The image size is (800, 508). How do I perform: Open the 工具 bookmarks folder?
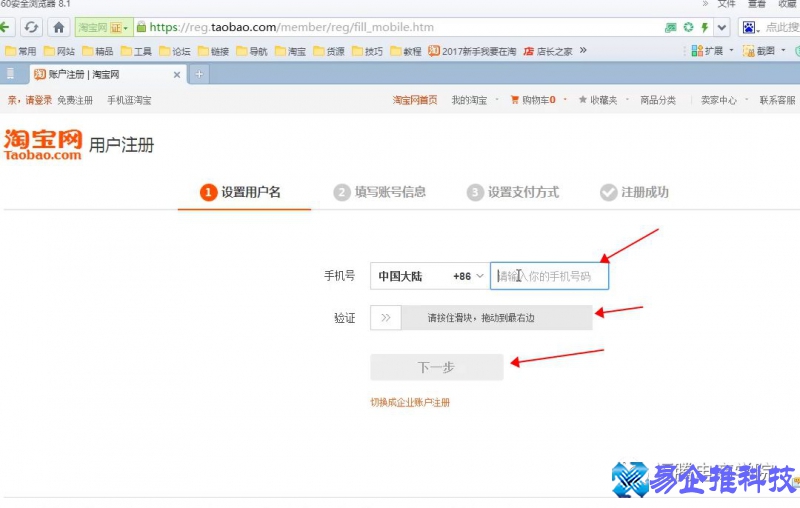pos(136,51)
